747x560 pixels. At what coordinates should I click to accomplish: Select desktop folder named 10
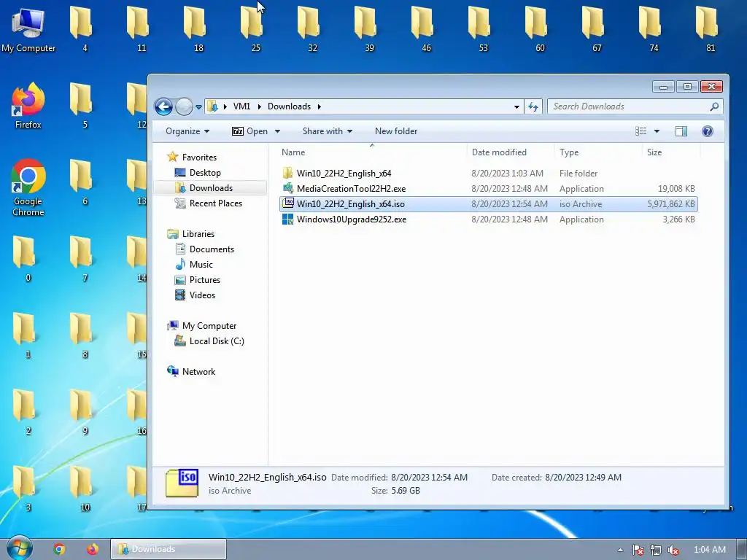tap(85, 489)
